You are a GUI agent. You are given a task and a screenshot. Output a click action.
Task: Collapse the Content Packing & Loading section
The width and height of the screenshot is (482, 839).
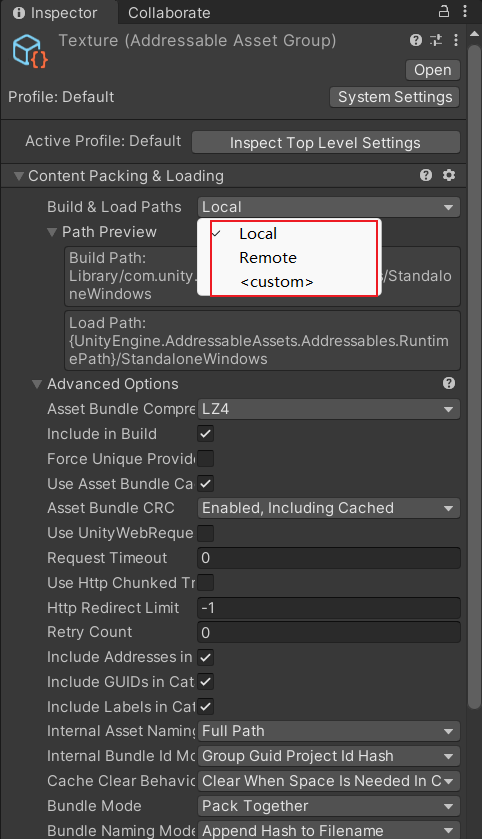[19, 176]
